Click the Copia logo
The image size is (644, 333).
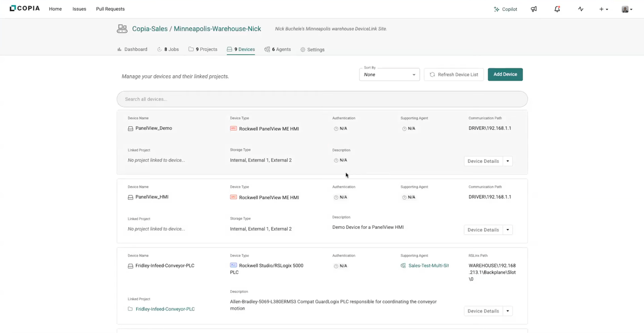[25, 9]
